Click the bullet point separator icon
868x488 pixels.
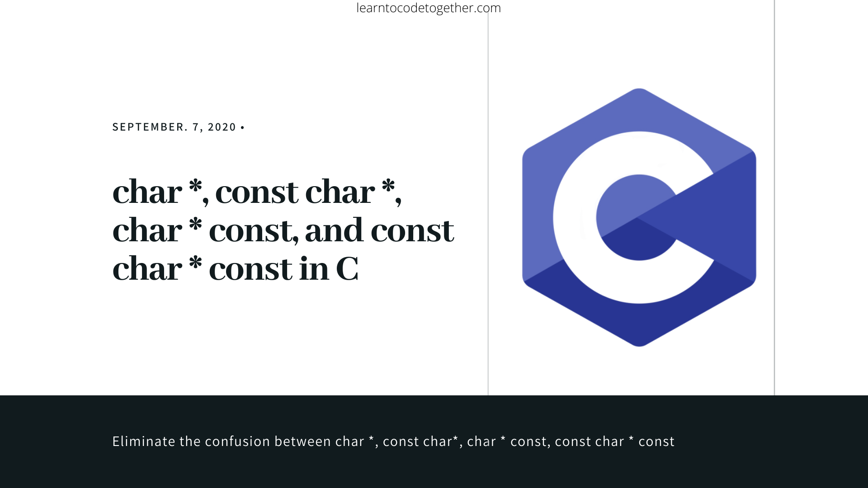(x=243, y=127)
